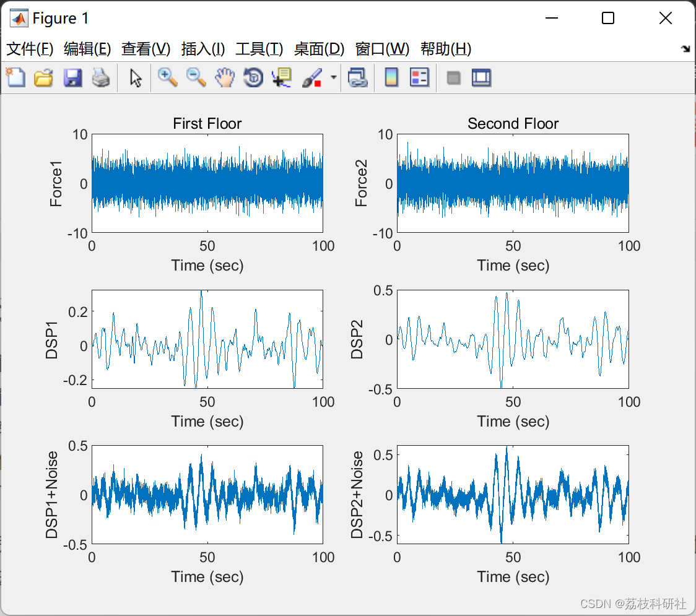This screenshot has width=696, height=616.
Task: Select the DSP2+Noise plot axes
Action: 513,495
